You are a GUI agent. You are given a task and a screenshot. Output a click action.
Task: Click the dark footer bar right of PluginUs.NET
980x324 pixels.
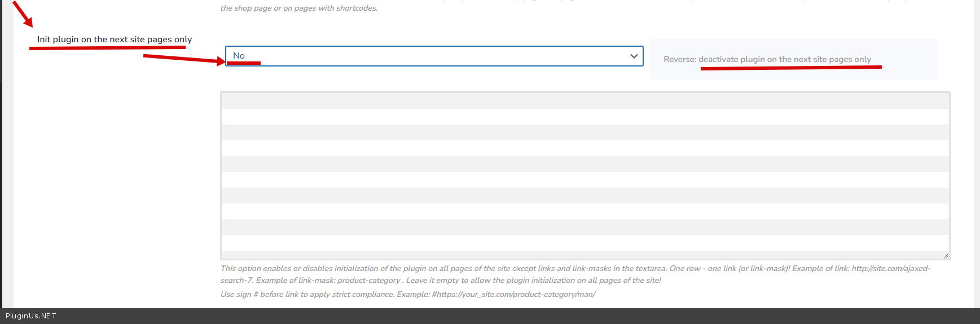tap(508, 316)
